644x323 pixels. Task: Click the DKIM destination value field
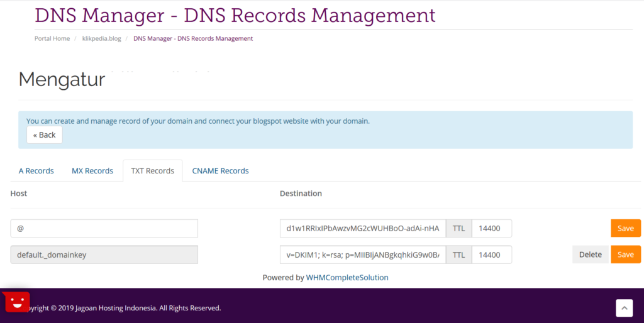pyautogui.click(x=363, y=255)
